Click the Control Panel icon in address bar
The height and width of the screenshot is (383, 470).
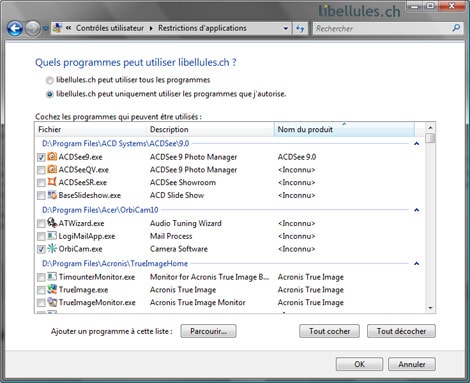coord(57,28)
